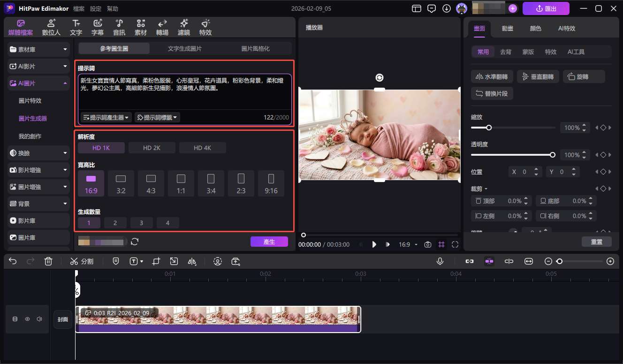Open the 轉場 transitions panel

pos(162,27)
